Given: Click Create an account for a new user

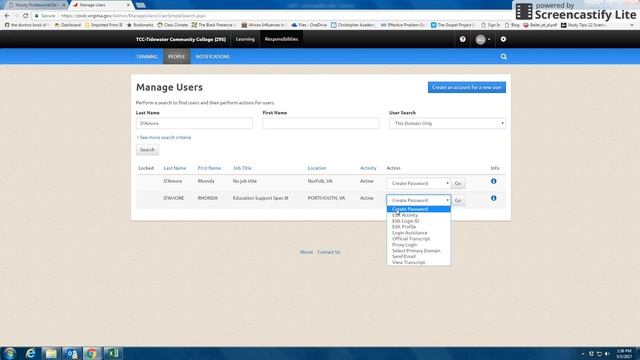Looking at the screenshot, I should tap(467, 87).
